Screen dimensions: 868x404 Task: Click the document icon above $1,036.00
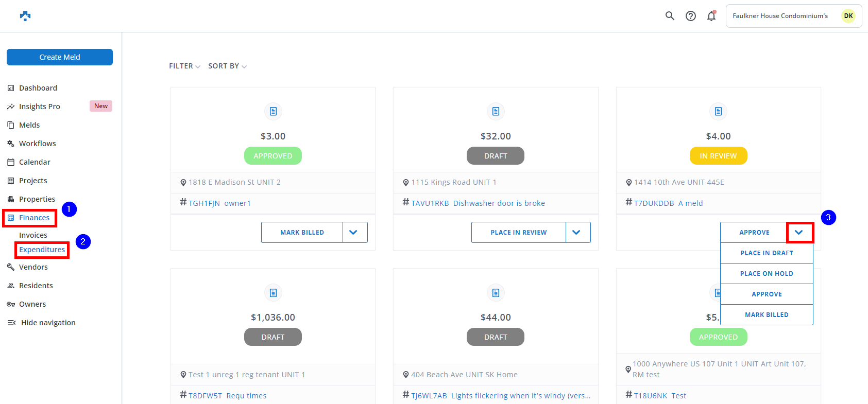click(273, 292)
